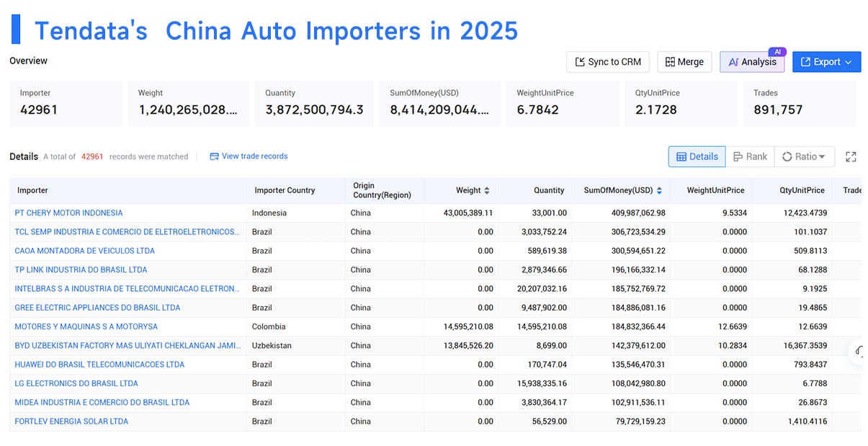Open GREE ELECTRIC APPLIANCES DO BRASIL LTDA
This screenshot has width=868, height=446.
[x=97, y=308]
